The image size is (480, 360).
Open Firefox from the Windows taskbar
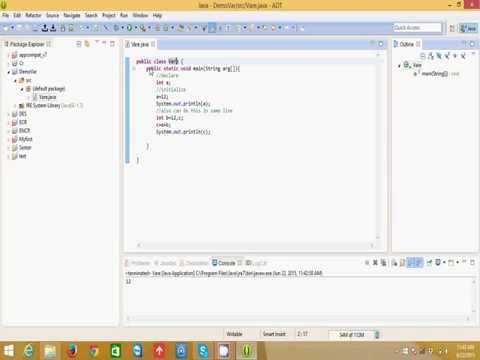pyautogui.click(x=72, y=351)
